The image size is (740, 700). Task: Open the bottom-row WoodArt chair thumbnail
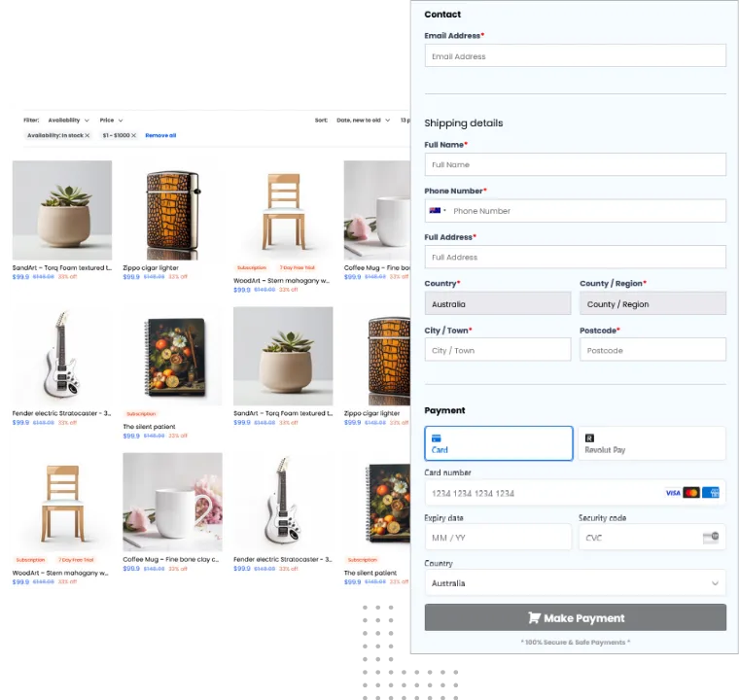click(62, 502)
